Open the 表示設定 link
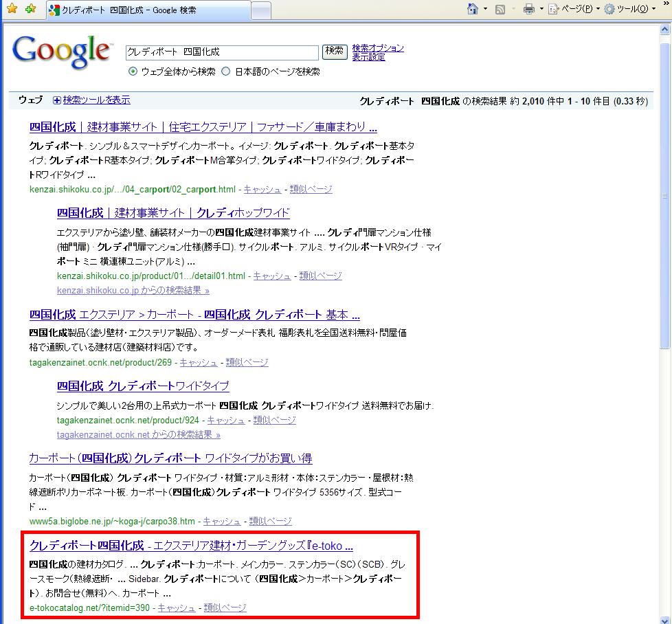 coord(368,57)
